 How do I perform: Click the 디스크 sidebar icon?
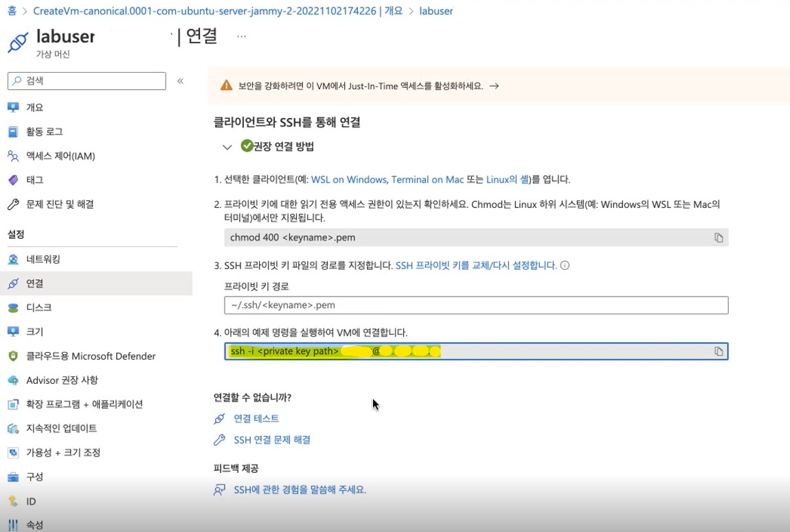click(13, 308)
